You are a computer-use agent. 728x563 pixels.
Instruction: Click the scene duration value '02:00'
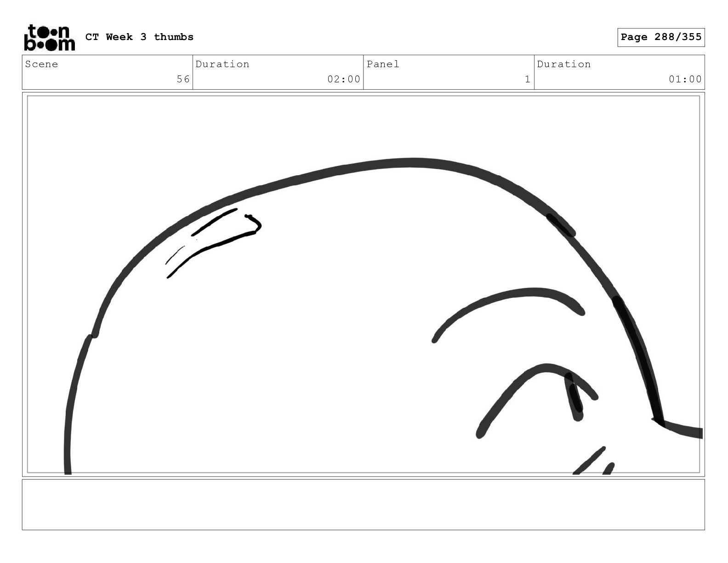[343, 79]
